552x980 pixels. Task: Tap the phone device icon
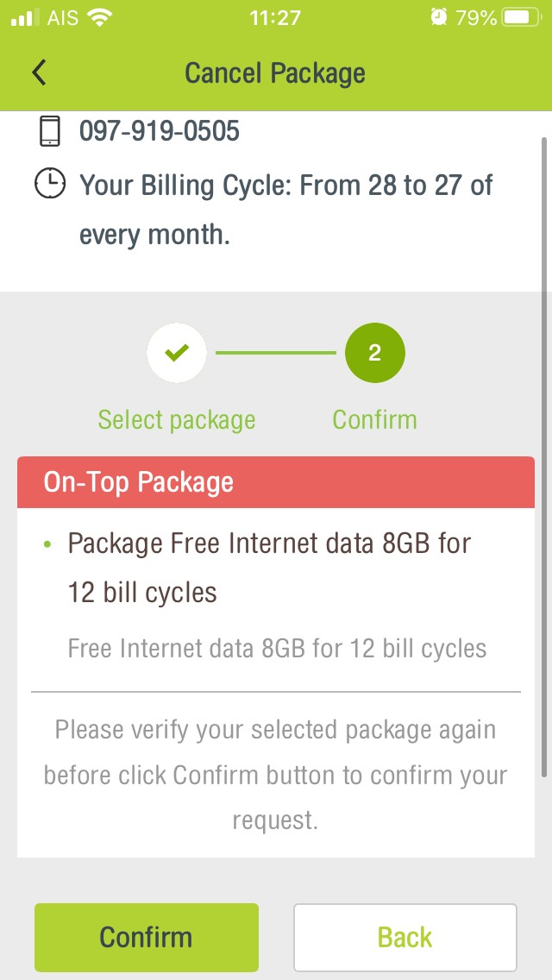(50, 131)
